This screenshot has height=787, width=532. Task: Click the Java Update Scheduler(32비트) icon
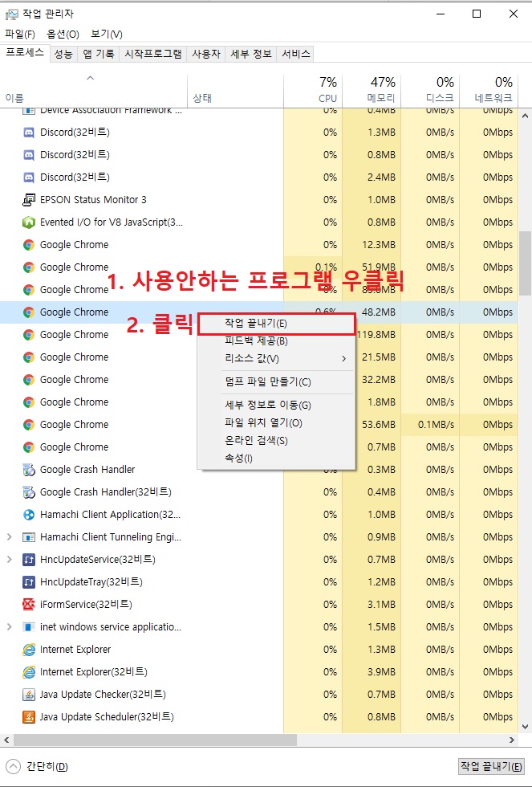29,716
